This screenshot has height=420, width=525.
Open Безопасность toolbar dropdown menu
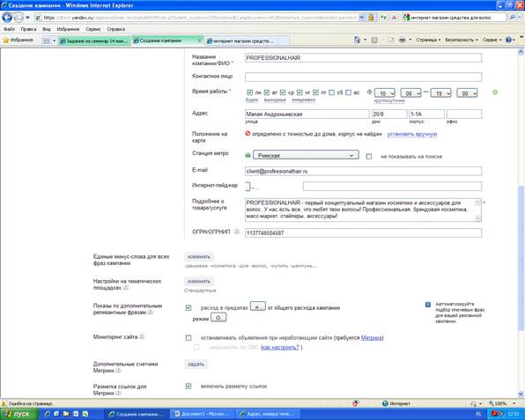tap(462, 40)
